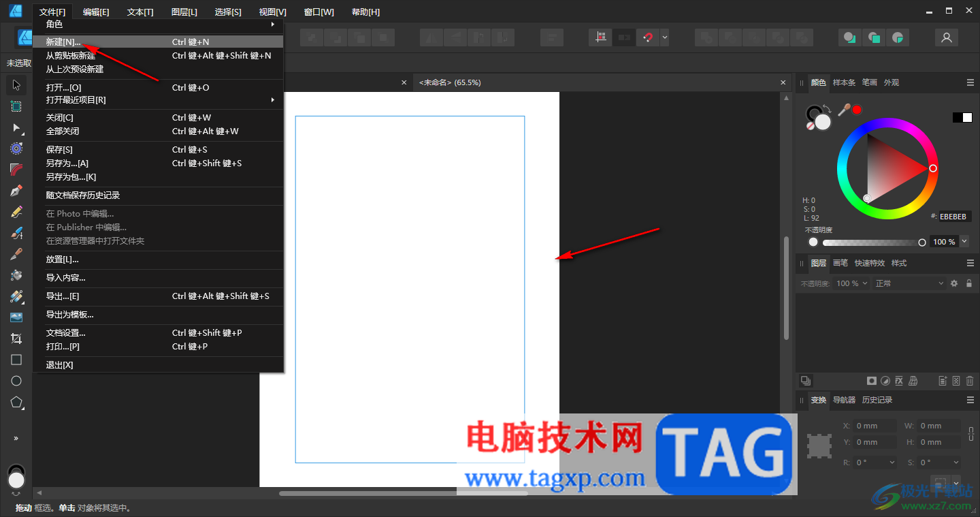Click the layer effects FX icon

click(x=899, y=381)
